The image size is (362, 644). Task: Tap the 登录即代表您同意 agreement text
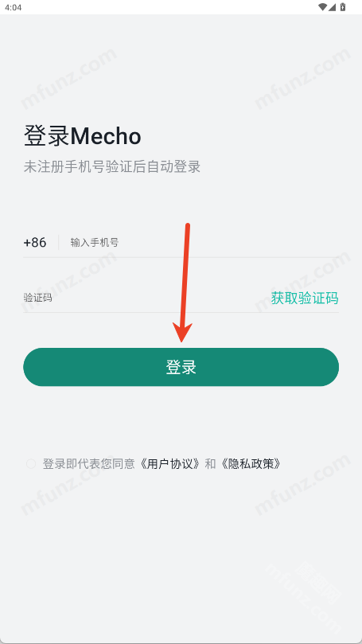pyautogui.click(x=89, y=464)
